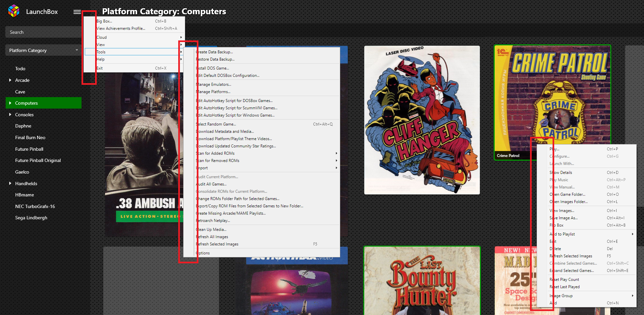Expand the Help submenu arrow

[181, 59]
